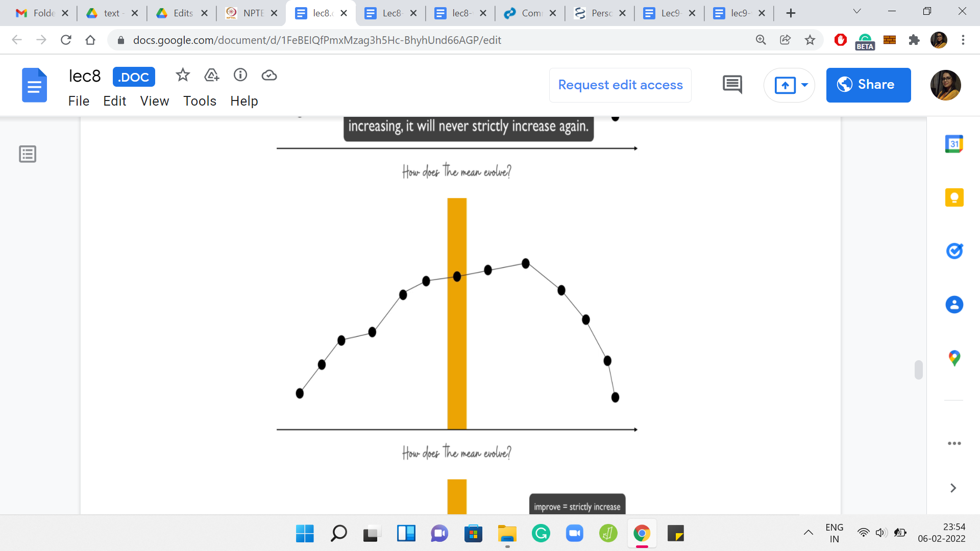
Task: Open Google Tasks in the side panel
Action: [954, 251]
